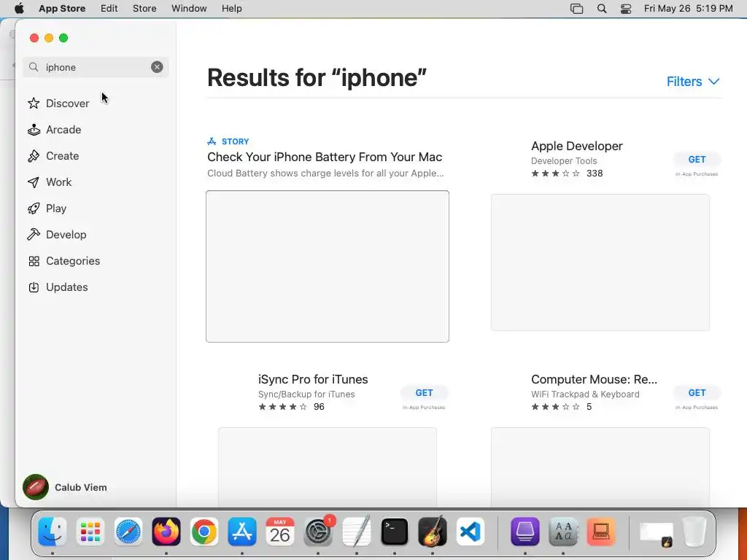The image size is (747, 560).
Task: Launch Visual Studio Code from the Dock
Action: (x=471, y=532)
